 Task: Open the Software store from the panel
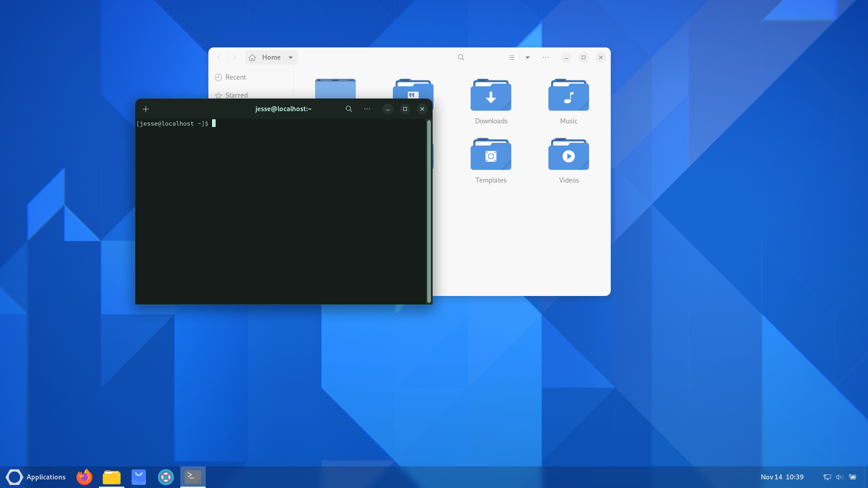[139, 477]
